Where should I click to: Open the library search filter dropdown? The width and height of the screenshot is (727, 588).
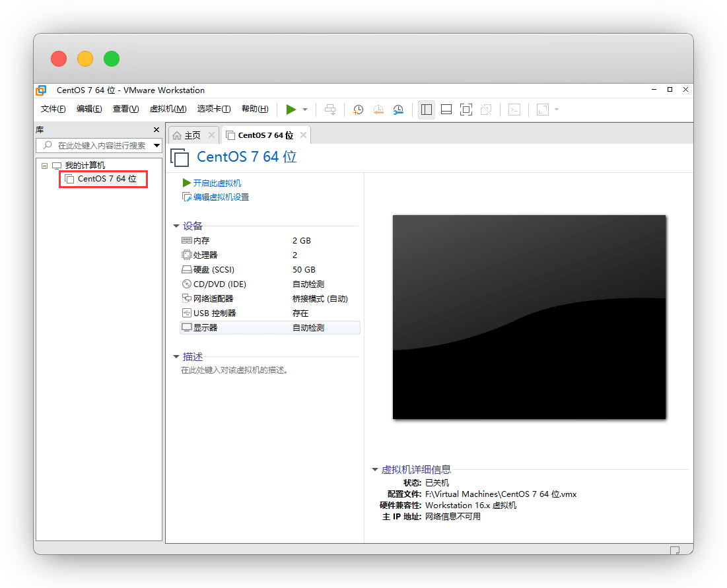click(x=157, y=145)
